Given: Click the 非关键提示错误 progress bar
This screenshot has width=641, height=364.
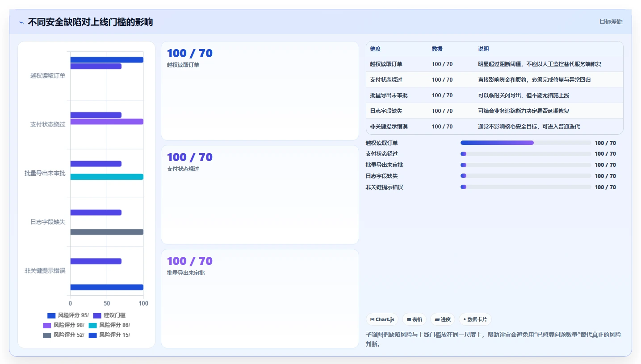Looking at the screenshot, I should [526, 187].
